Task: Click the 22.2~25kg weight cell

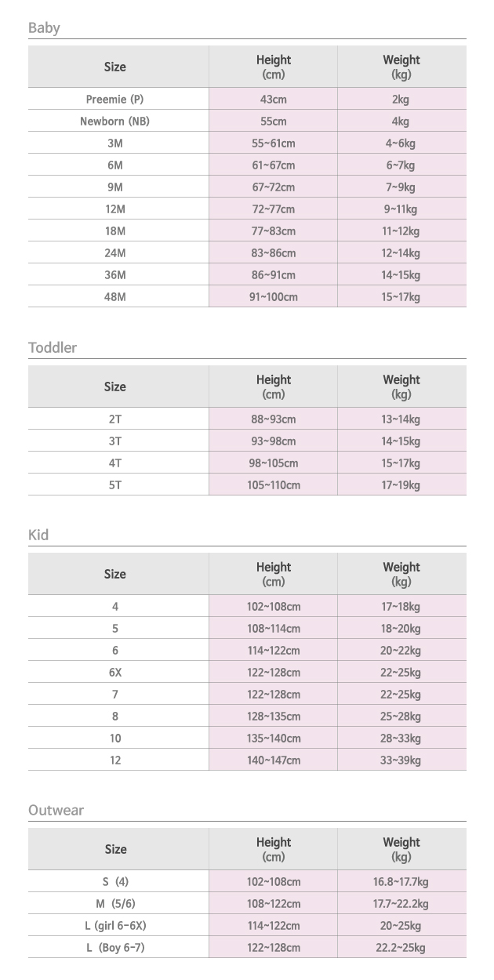Action: (401, 948)
